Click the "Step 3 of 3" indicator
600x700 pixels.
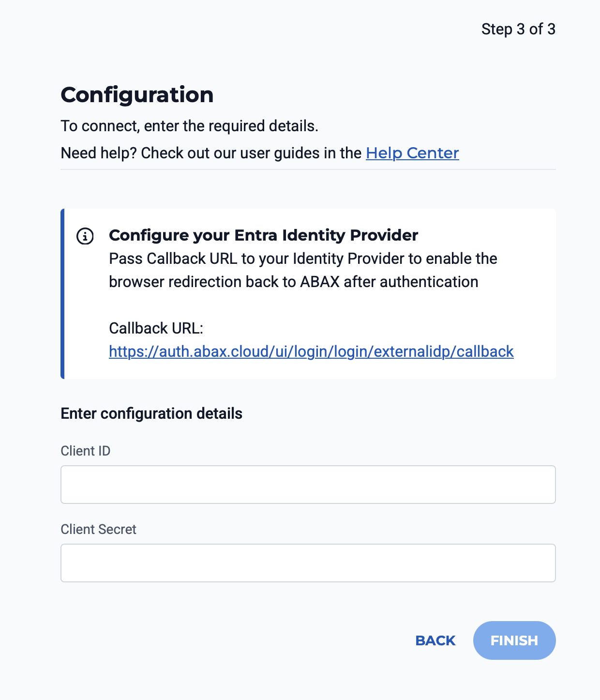[518, 29]
